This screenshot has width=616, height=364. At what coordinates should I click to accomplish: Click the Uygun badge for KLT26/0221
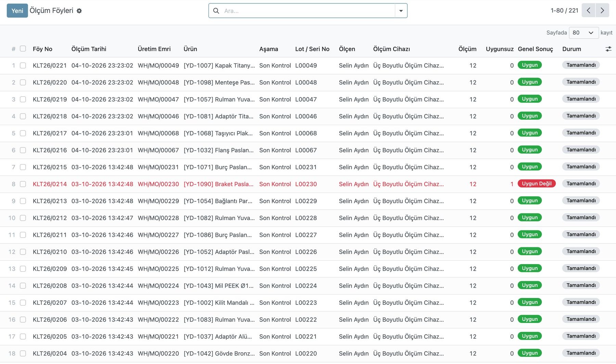[x=530, y=65]
